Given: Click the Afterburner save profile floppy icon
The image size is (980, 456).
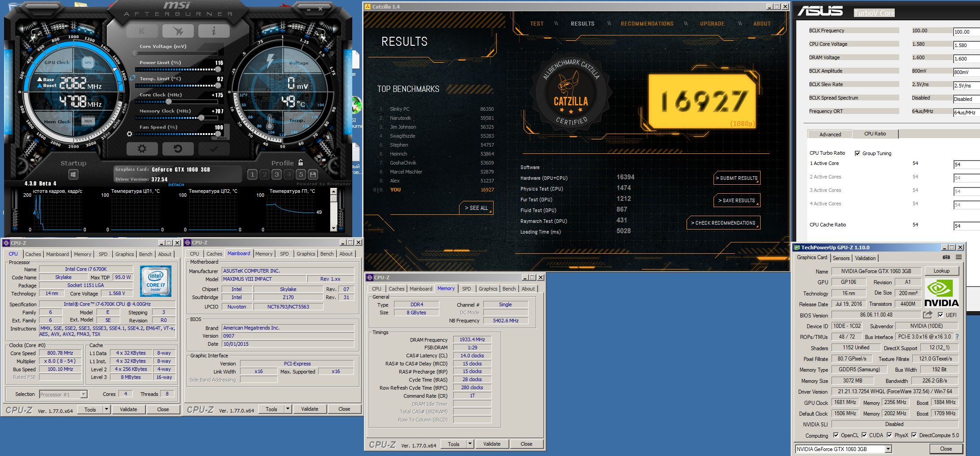Looking at the screenshot, I should click(313, 174).
